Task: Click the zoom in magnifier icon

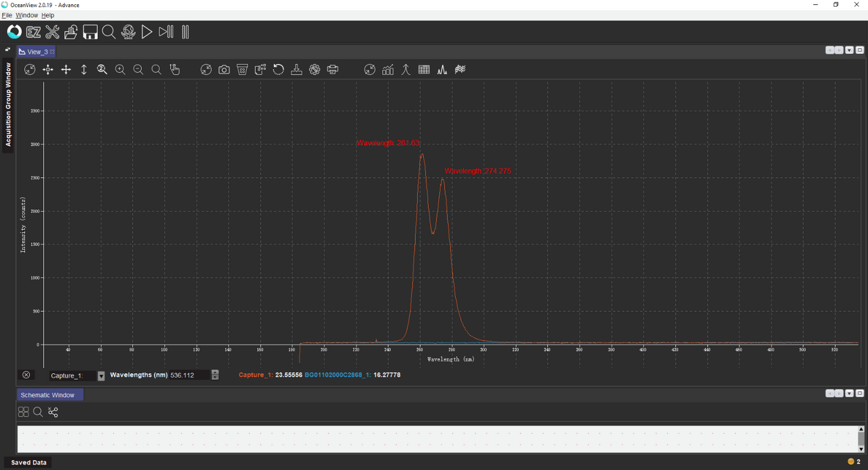Action: (x=120, y=70)
